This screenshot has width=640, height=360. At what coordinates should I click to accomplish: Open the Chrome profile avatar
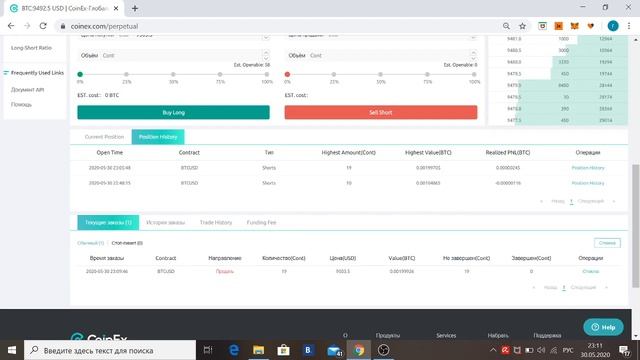click(613, 26)
